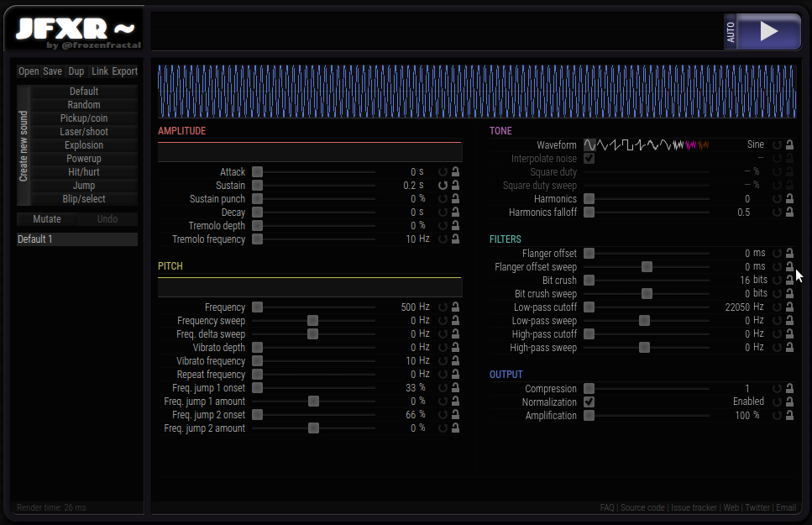This screenshot has height=525, width=812.
Task: Choose the Triangle waveform icon
Action: click(602, 144)
